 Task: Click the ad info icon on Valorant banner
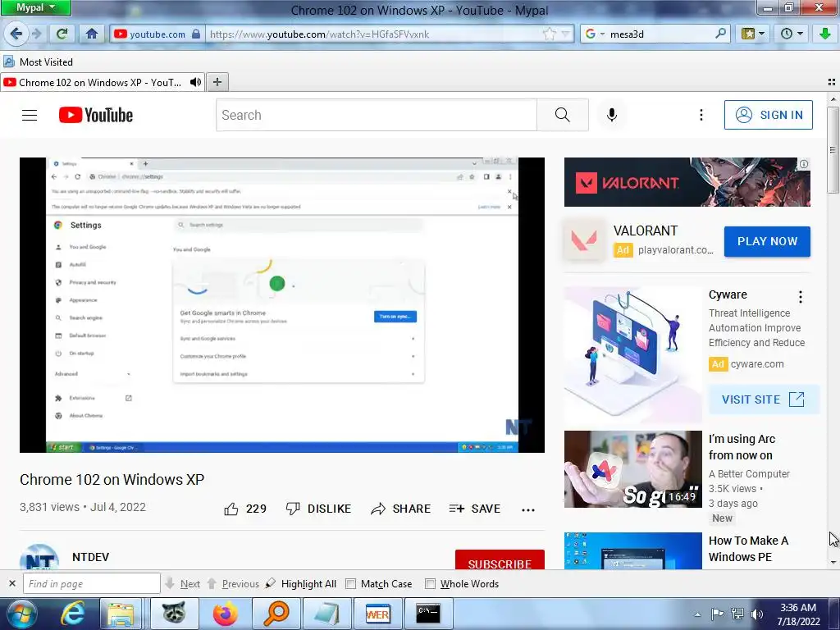(x=804, y=164)
